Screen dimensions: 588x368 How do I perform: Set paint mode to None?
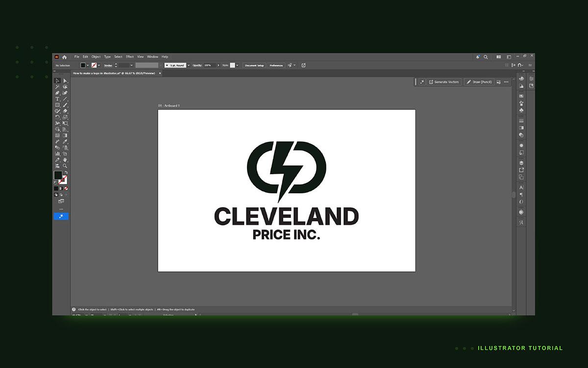click(66, 188)
